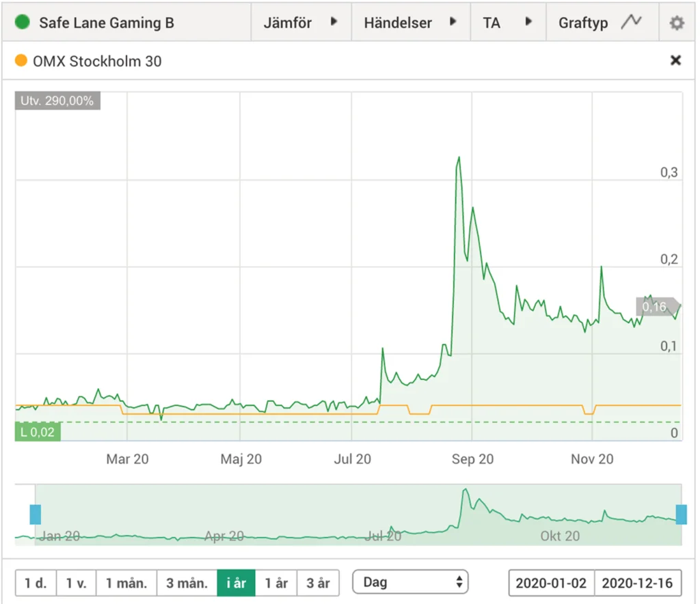The image size is (700, 604).
Task: Click the Graftyp line chart icon
Action: 631,21
